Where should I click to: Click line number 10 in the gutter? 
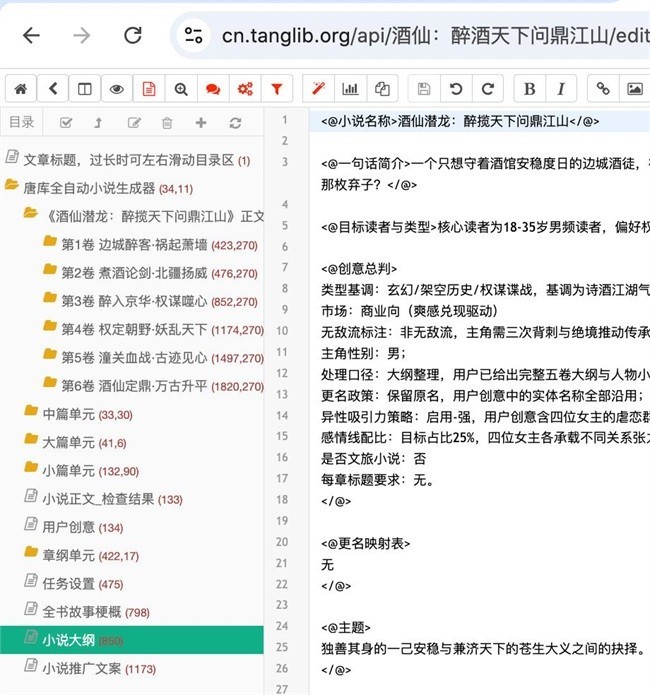282,331
